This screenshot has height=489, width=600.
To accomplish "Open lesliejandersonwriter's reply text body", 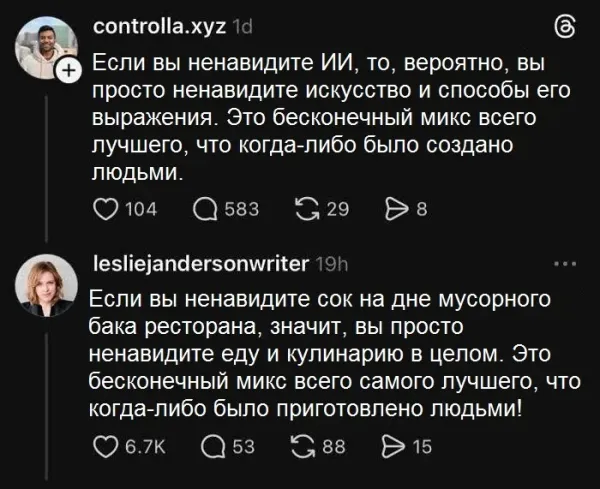I will click(320, 354).
